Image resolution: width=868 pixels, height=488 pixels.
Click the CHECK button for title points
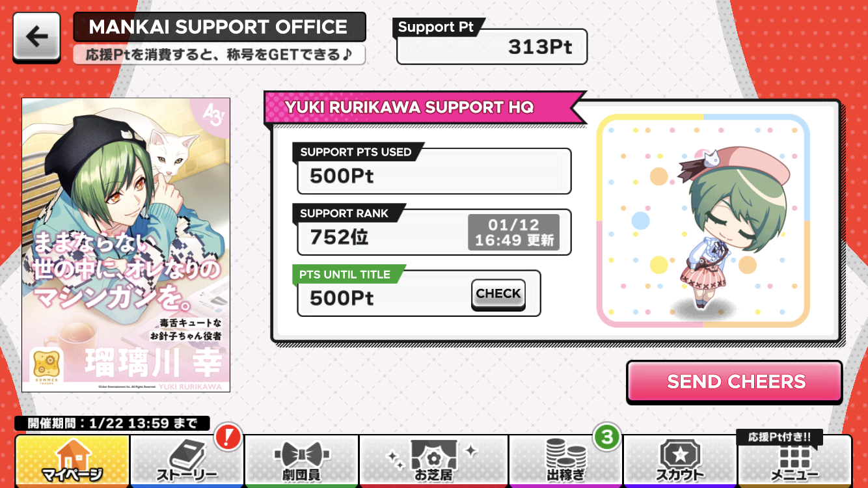coord(498,295)
